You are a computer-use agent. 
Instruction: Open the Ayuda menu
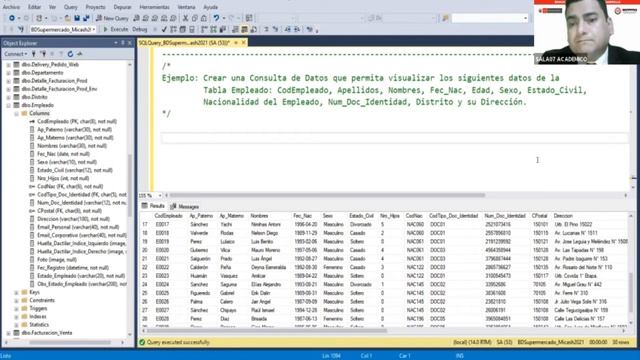pos(211,7)
